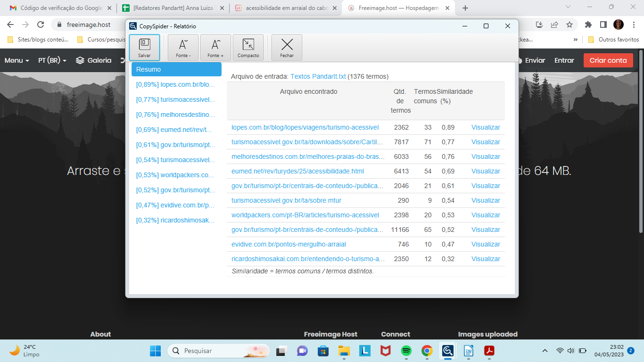Open the [0,76%] melhoresdestinos sidebar entry
This screenshot has width=644, height=362.
(175, 115)
